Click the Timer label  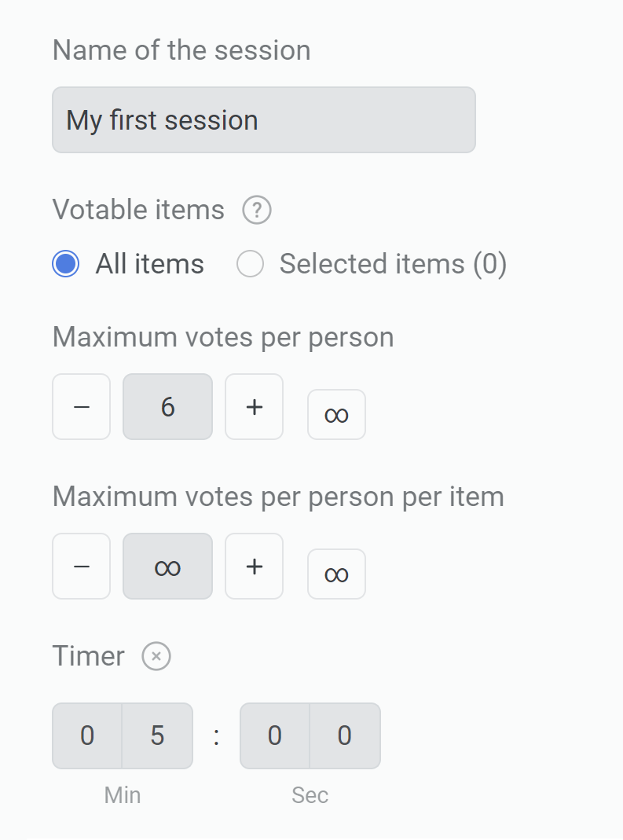point(89,655)
